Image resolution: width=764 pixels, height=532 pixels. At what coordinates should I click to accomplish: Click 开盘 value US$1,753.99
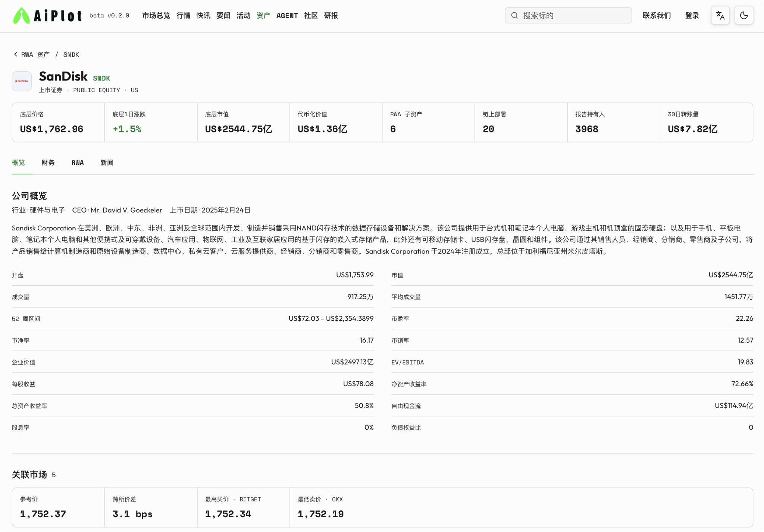[x=355, y=275]
